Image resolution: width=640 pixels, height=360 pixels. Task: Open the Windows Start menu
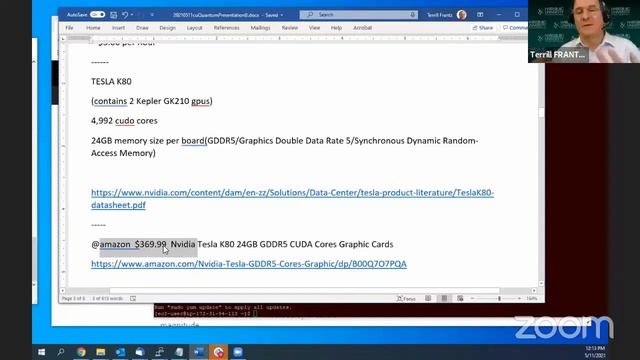click(41, 352)
